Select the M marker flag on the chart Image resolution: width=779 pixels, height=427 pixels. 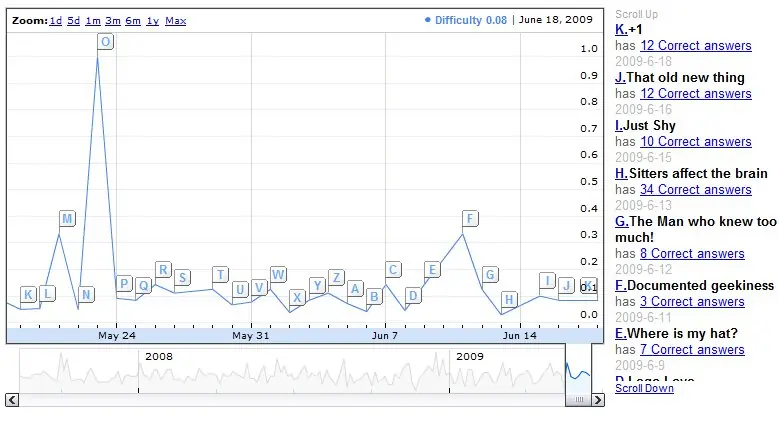click(x=67, y=219)
